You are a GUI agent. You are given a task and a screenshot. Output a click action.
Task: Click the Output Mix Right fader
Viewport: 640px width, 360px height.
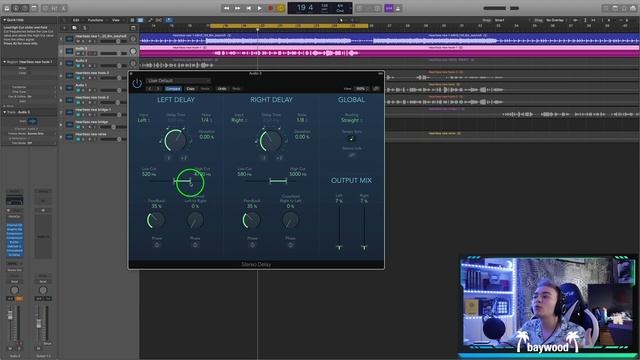364,247
